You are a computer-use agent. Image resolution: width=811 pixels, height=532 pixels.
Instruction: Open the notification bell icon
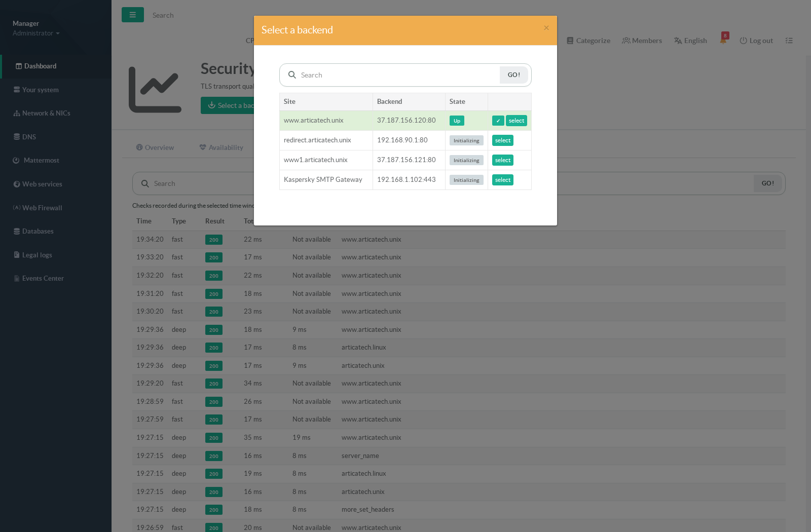[x=723, y=40]
